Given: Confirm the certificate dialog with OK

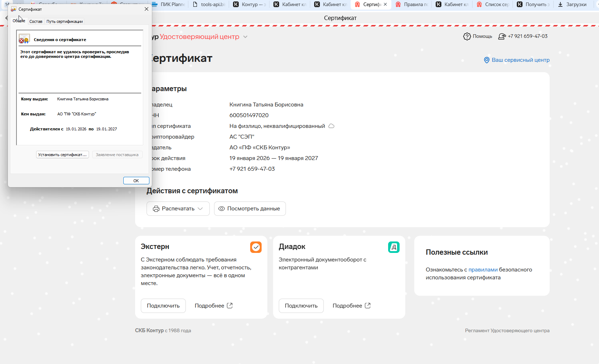Looking at the screenshot, I should 136,181.
